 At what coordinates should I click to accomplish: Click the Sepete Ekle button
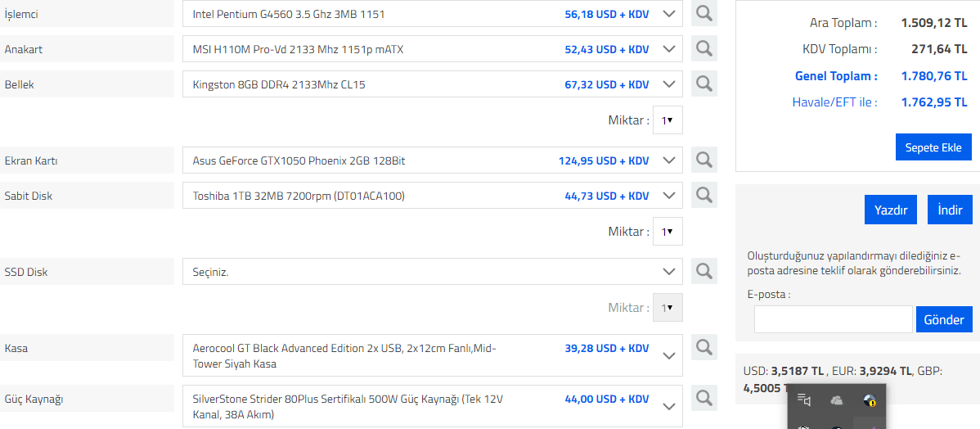[933, 148]
